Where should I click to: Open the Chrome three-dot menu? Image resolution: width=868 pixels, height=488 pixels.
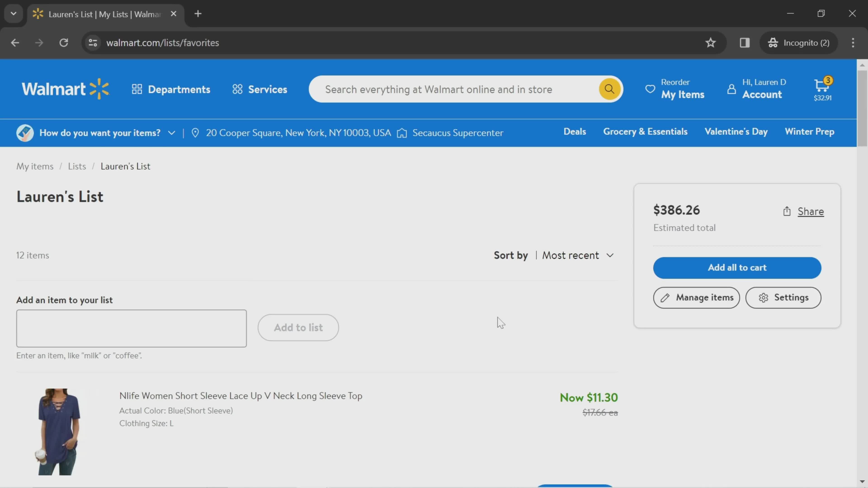click(853, 43)
